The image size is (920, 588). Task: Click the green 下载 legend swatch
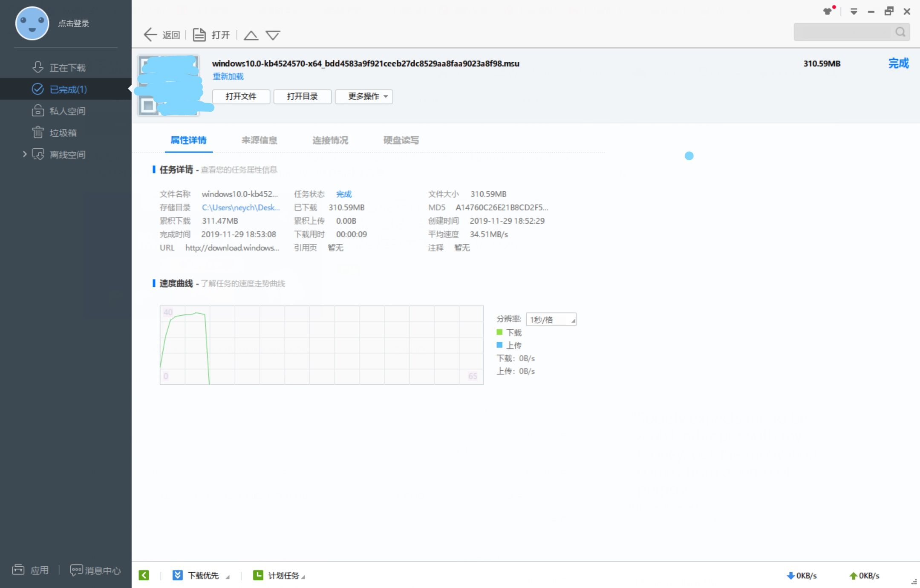pos(499,332)
